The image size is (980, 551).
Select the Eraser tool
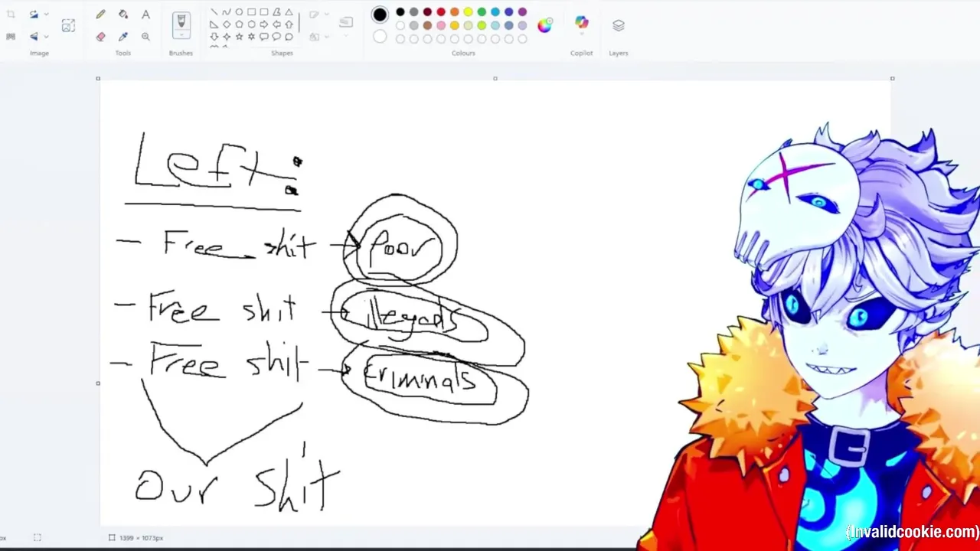[100, 36]
